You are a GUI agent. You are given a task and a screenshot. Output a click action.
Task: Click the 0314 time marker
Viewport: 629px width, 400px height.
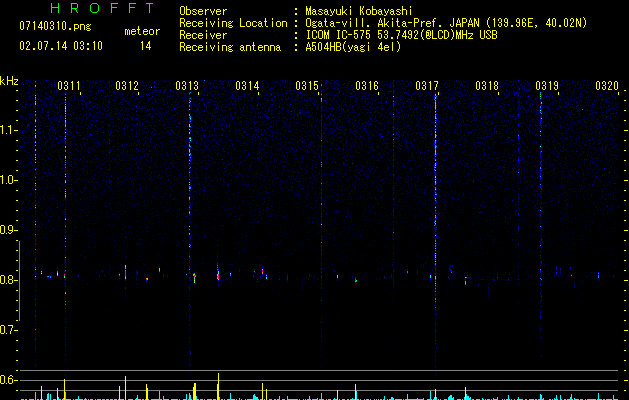(x=247, y=86)
